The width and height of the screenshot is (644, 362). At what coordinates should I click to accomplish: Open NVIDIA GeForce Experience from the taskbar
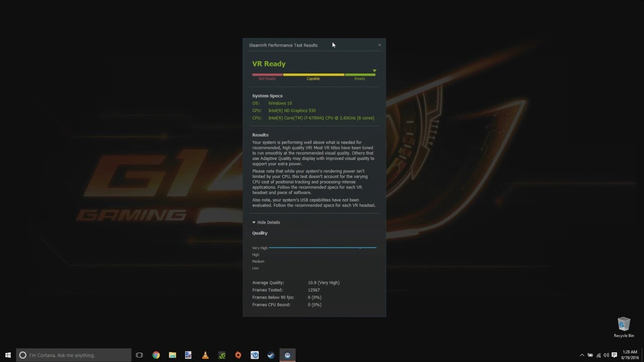point(222,355)
